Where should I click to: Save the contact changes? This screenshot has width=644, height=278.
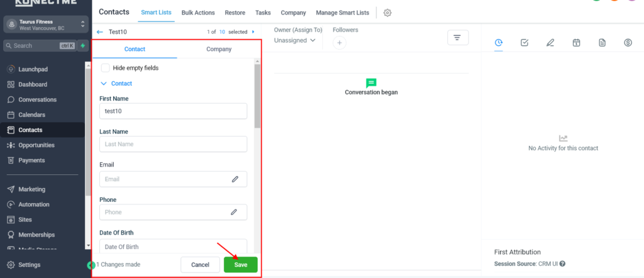(x=240, y=265)
